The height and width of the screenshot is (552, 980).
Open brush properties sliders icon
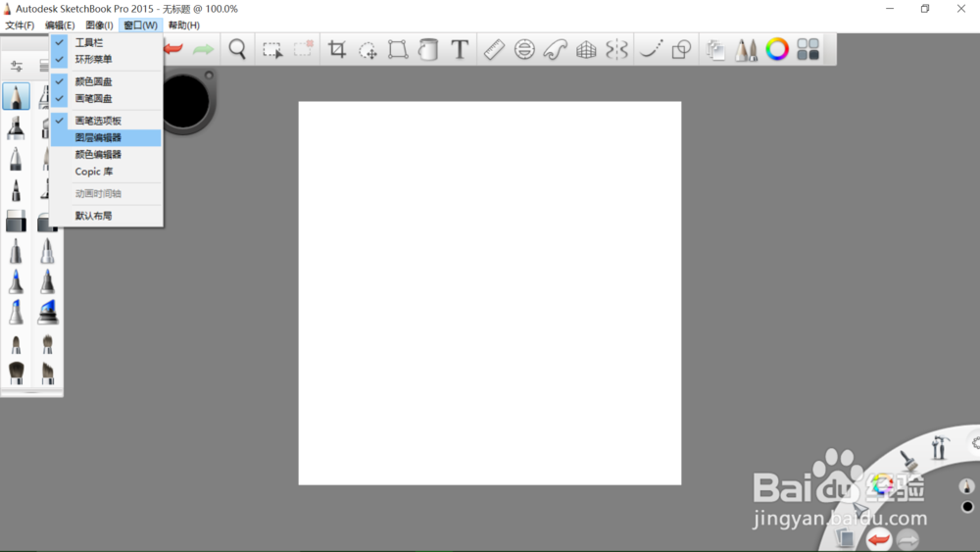[x=17, y=66]
